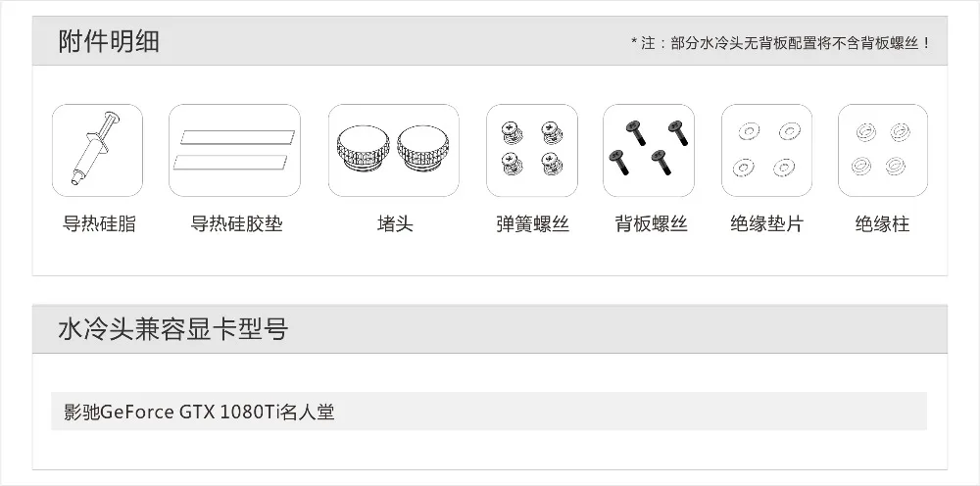Viewport: 980px width, 486px height.
Task: Click the 弹簧螺丝 label
Action: pyautogui.click(x=532, y=223)
